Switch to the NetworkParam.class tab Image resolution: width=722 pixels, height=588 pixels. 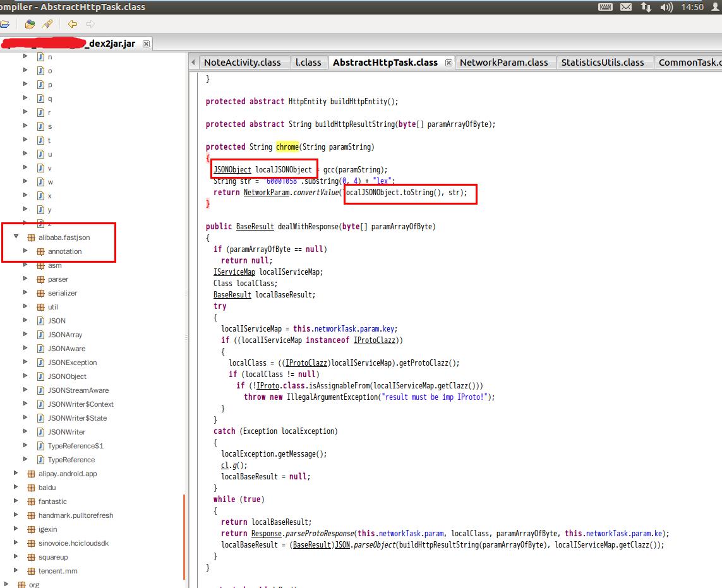[x=503, y=63]
